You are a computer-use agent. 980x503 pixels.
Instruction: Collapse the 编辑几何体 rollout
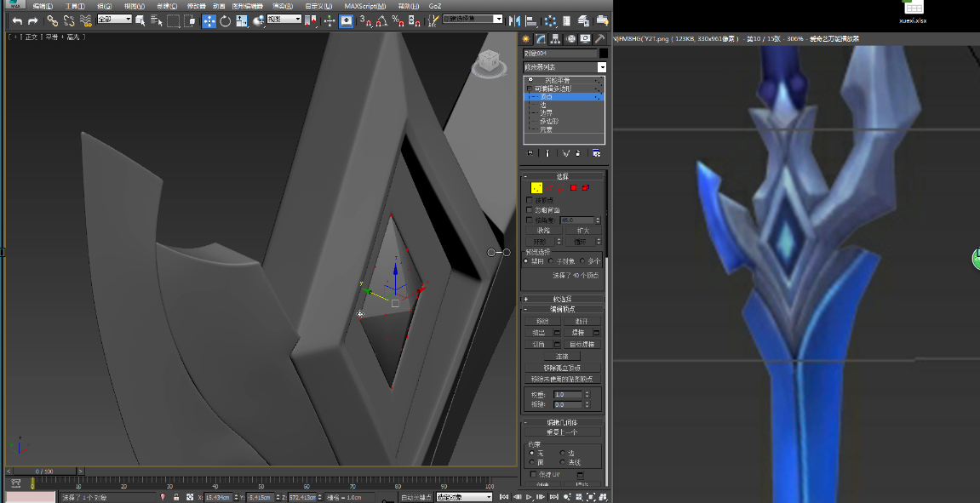[563, 422]
